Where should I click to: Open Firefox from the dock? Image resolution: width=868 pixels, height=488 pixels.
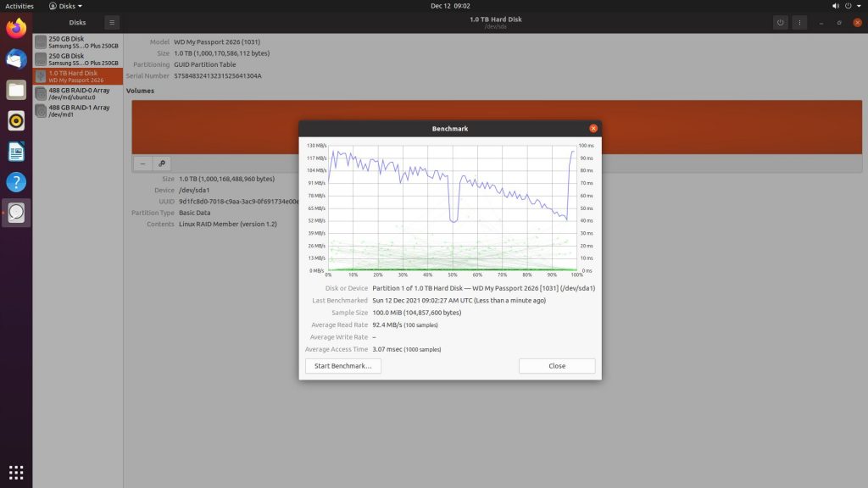[x=16, y=28]
